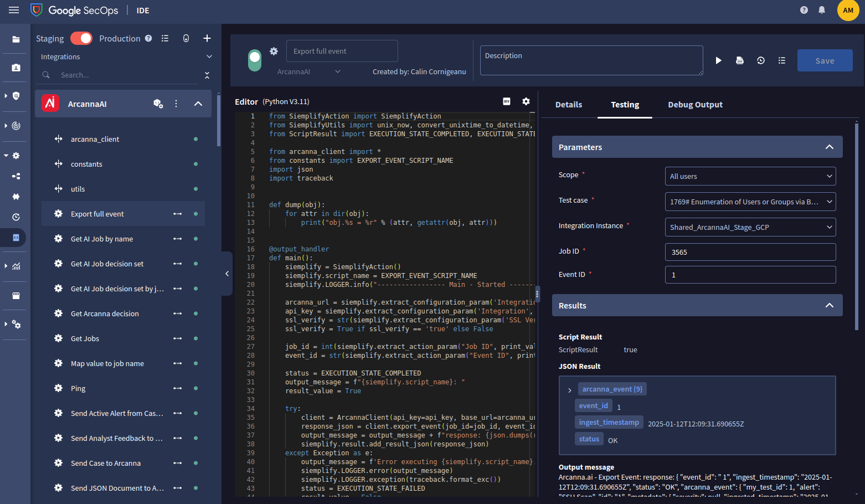The height and width of the screenshot is (504, 865).
Task: Click the plus icon to add item
Action: point(207,38)
